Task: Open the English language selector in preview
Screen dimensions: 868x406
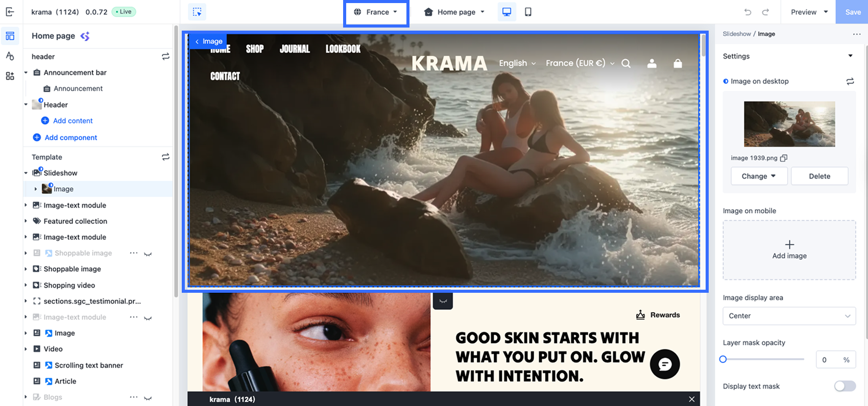Action: 517,63
